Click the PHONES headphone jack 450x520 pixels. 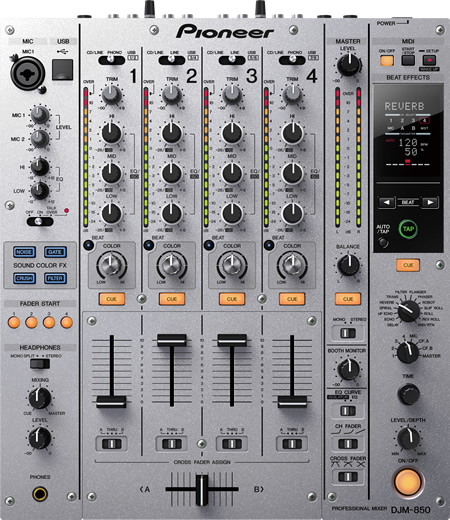pyautogui.click(x=40, y=494)
